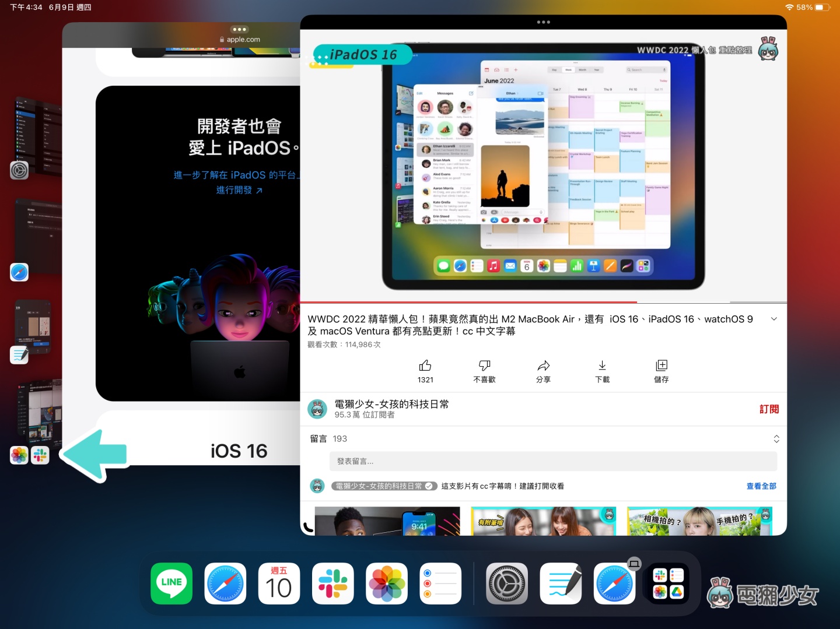Screen dimensions: 840x629
Task: Tap the time 下午4:34 in the status bar
Action: point(26,7)
